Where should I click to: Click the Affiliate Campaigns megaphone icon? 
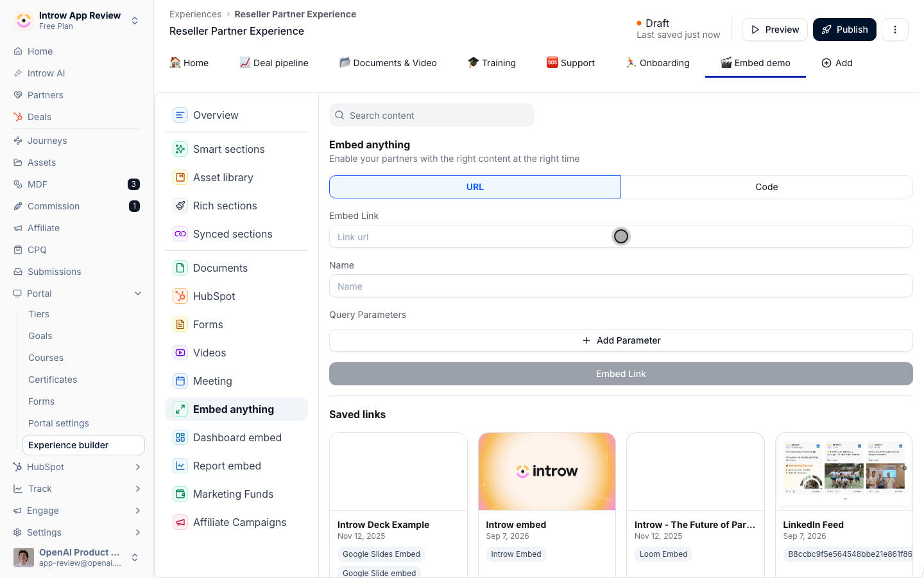(x=180, y=522)
